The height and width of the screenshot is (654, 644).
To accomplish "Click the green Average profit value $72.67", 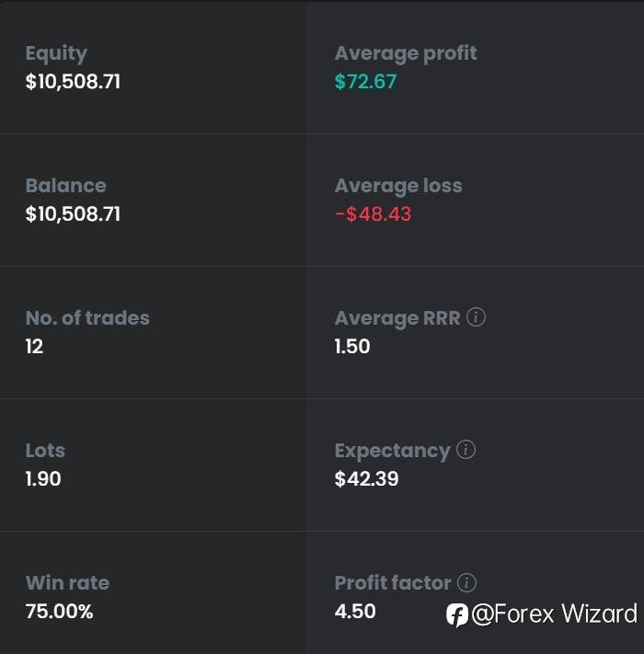I will click(x=365, y=81).
